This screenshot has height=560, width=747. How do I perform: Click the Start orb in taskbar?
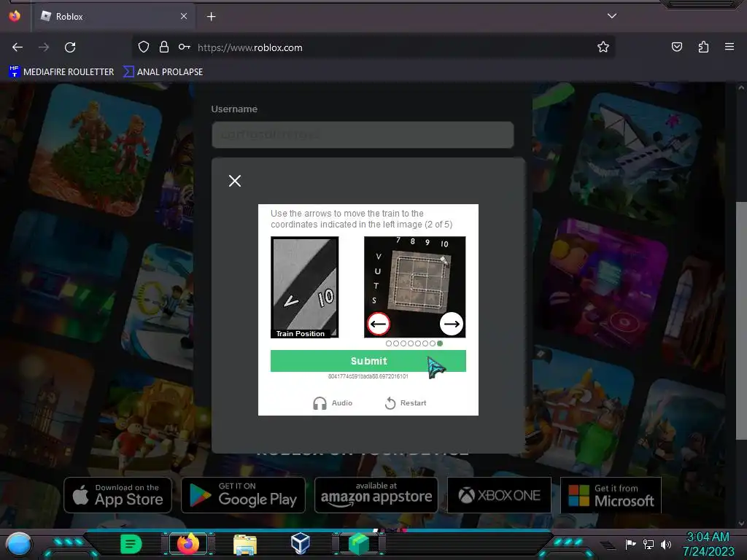[x=19, y=544]
